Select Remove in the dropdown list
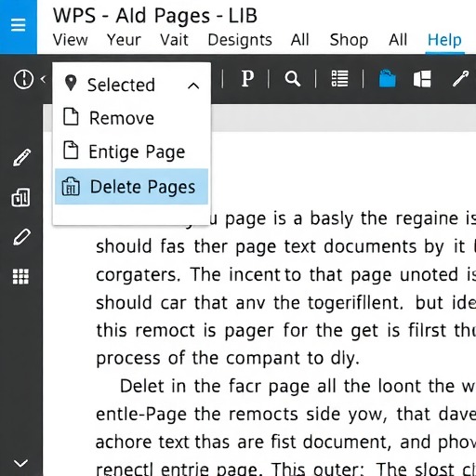 (x=131, y=118)
